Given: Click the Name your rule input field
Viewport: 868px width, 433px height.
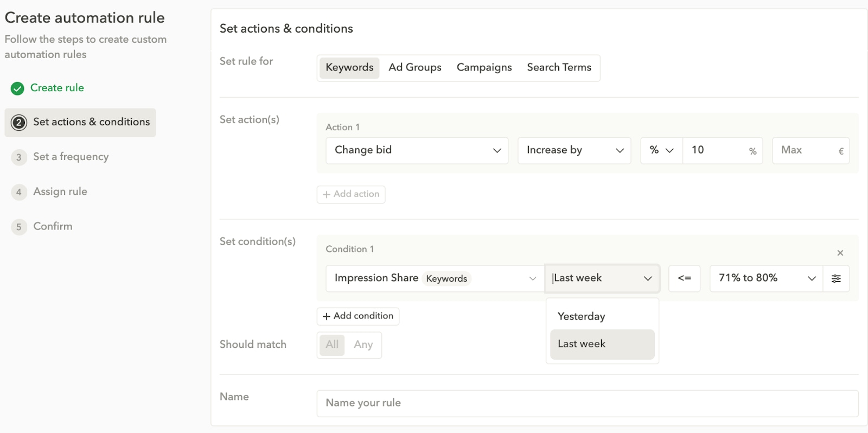Looking at the screenshot, I should (587, 403).
